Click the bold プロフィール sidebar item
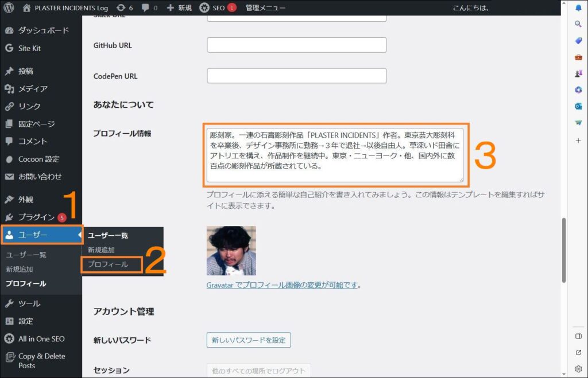 click(26, 283)
